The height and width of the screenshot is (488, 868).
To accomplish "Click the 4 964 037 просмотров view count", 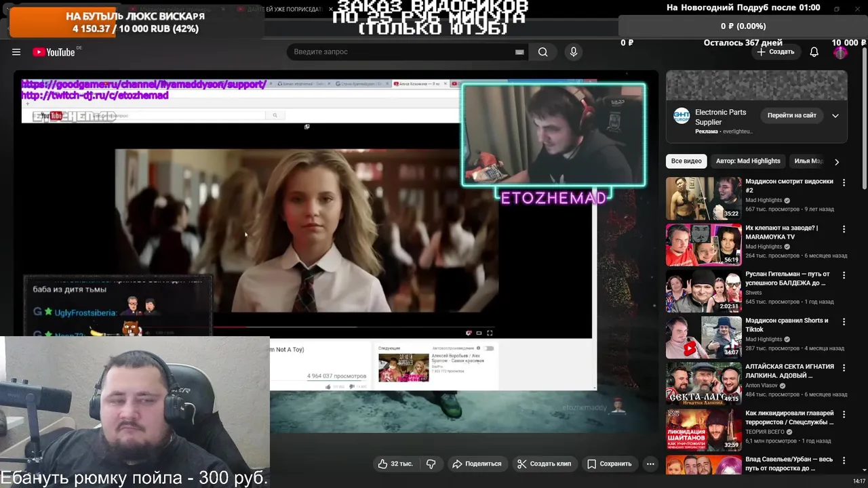I will (336, 376).
